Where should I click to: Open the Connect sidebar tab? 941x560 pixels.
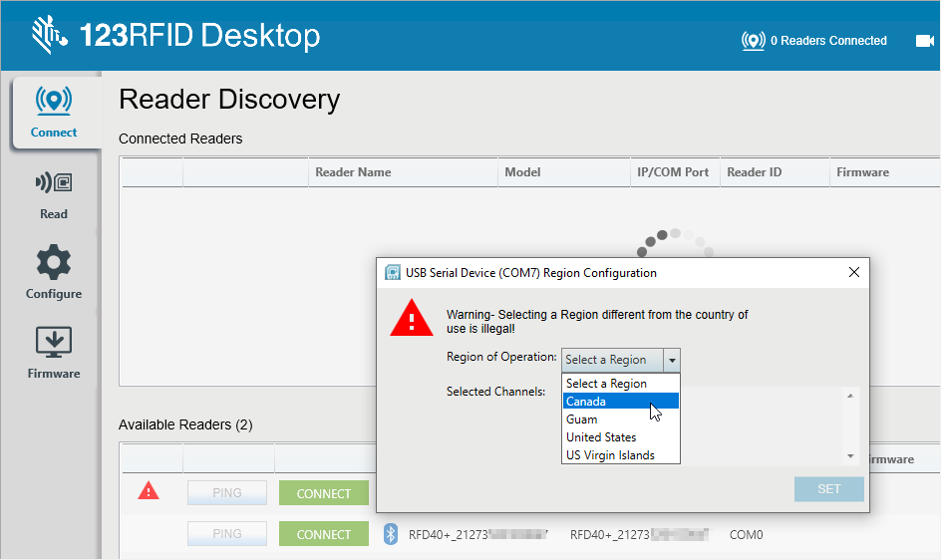click(x=54, y=112)
